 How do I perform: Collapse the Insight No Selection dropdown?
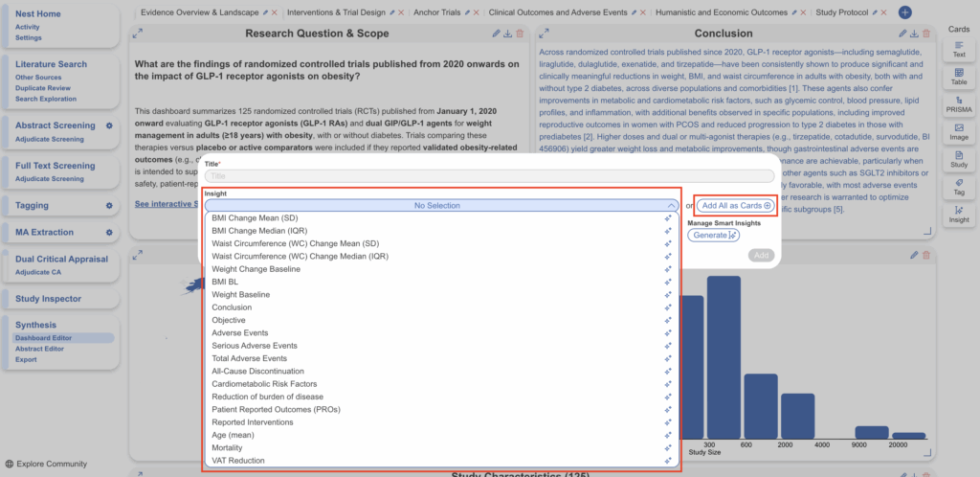pos(671,205)
